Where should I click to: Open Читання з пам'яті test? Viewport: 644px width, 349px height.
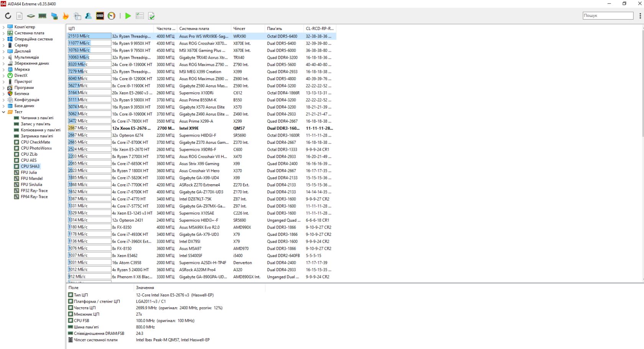37,118
